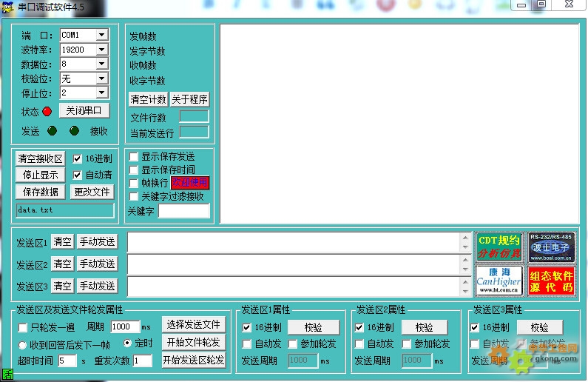
Task: Focus the 重发次数 input field
Action: click(143, 361)
